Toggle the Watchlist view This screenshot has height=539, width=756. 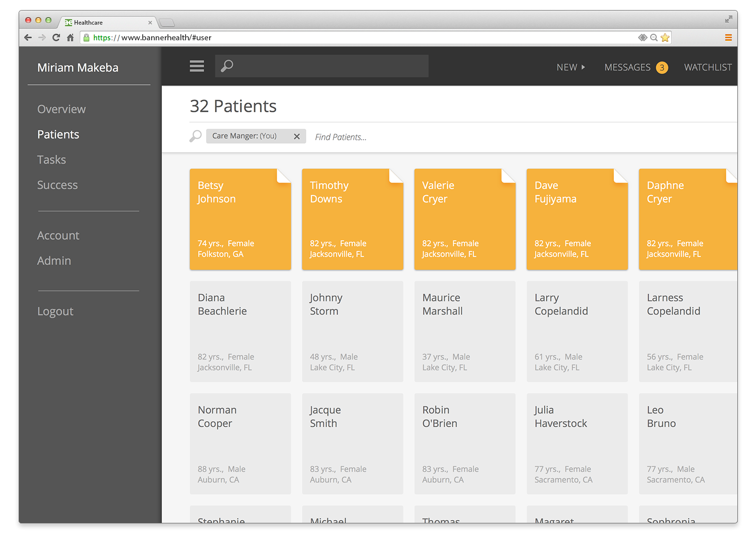coord(708,67)
